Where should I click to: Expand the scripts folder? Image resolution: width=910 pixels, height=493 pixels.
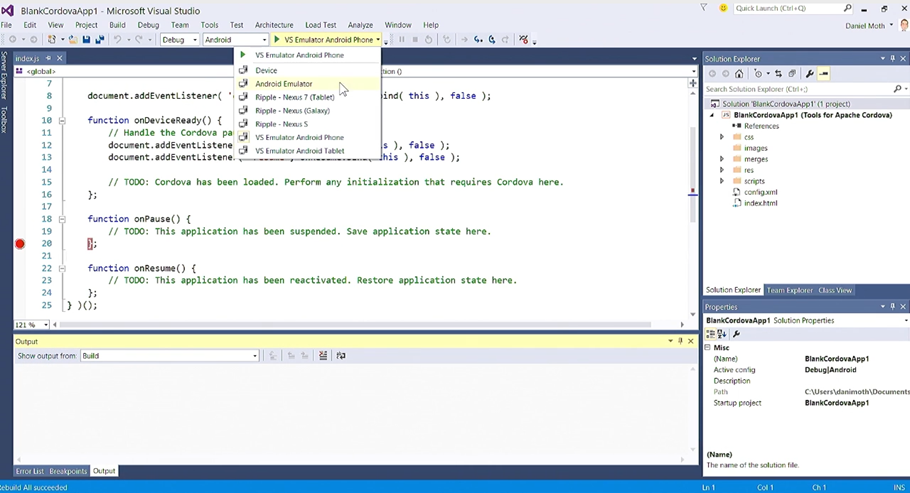[722, 181]
